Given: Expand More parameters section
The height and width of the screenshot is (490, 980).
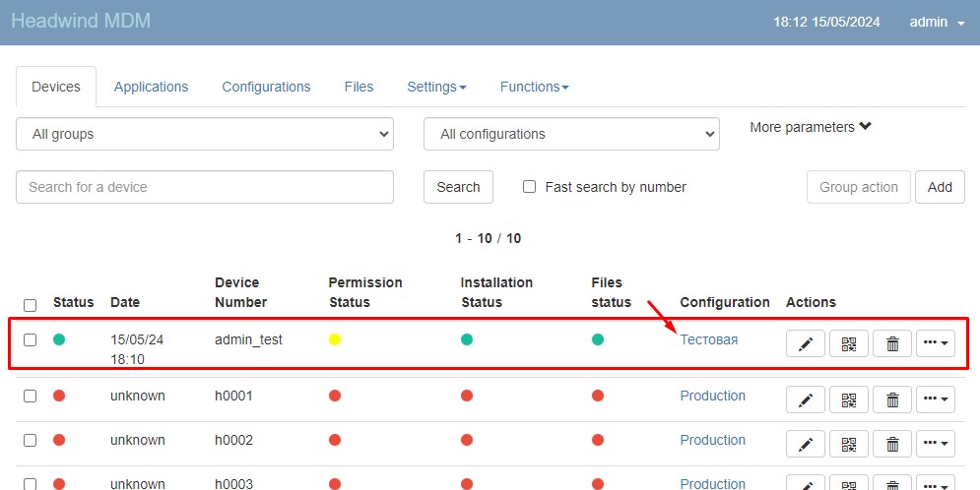Looking at the screenshot, I should (x=811, y=127).
